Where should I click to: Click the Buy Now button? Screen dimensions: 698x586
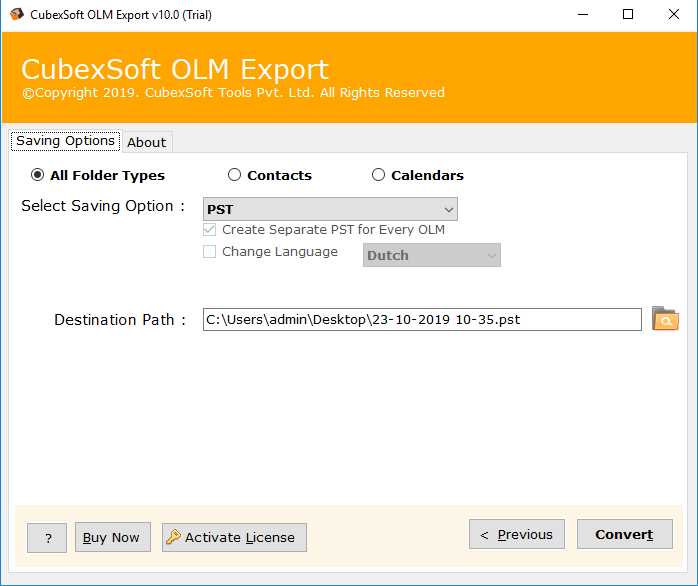coord(112,538)
